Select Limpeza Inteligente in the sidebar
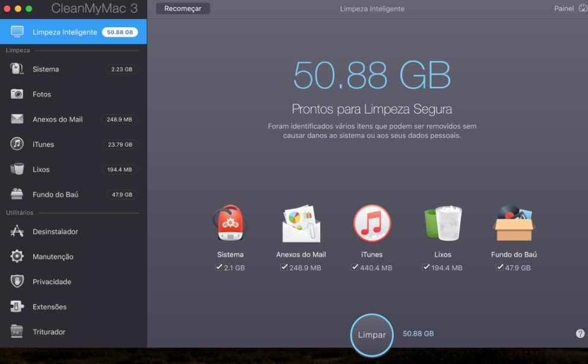Screen dimensions: 588x364 pos(74,32)
